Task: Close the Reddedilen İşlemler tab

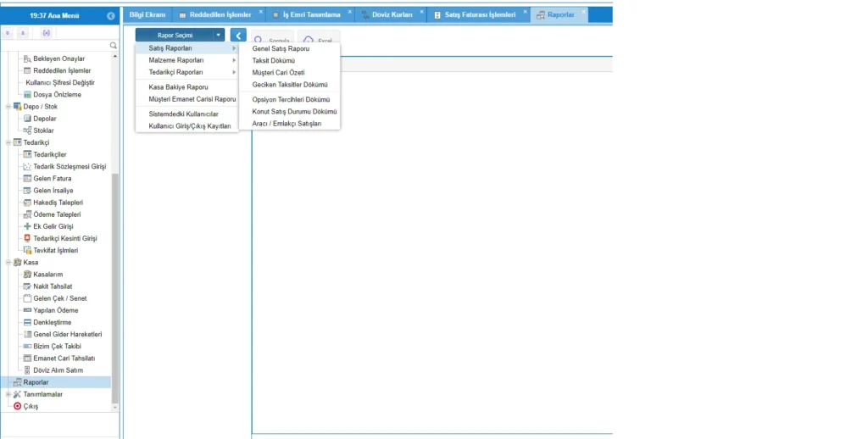Action: [x=261, y=11]
